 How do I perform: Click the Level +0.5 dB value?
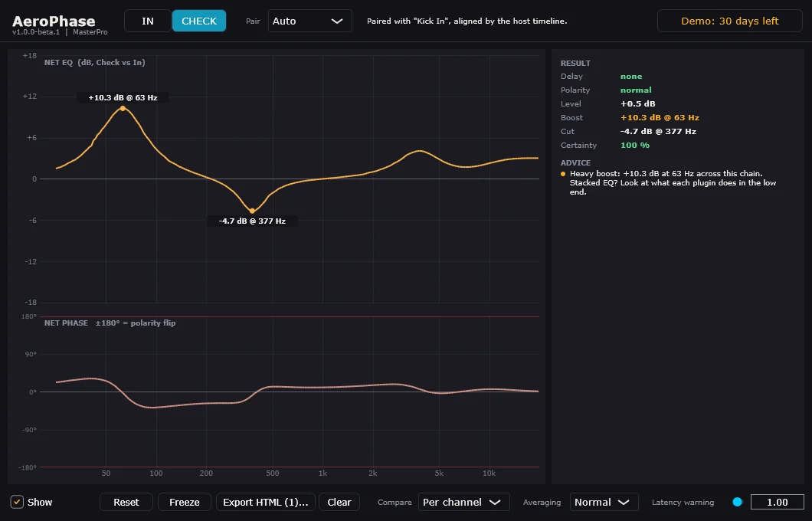coord(638,103)
